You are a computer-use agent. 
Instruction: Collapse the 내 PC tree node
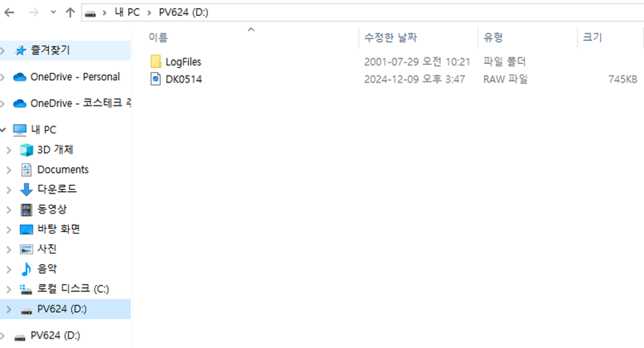point(3,130)
